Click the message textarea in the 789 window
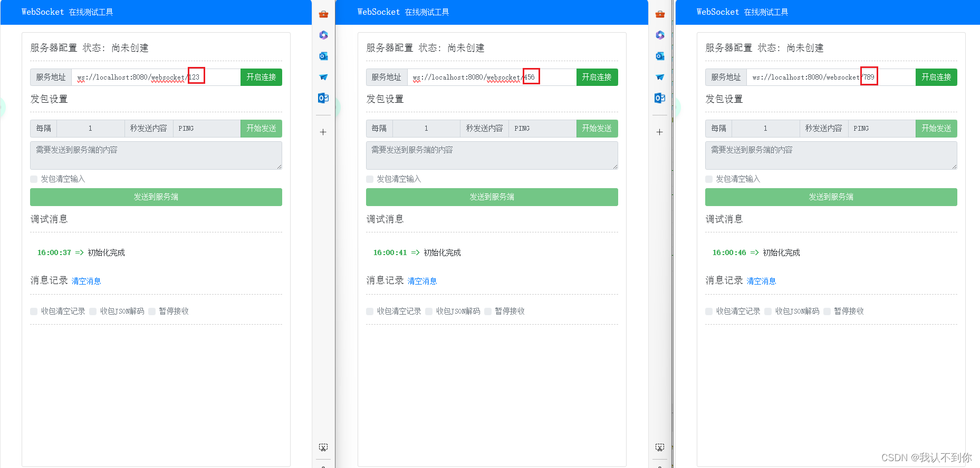 831,155
